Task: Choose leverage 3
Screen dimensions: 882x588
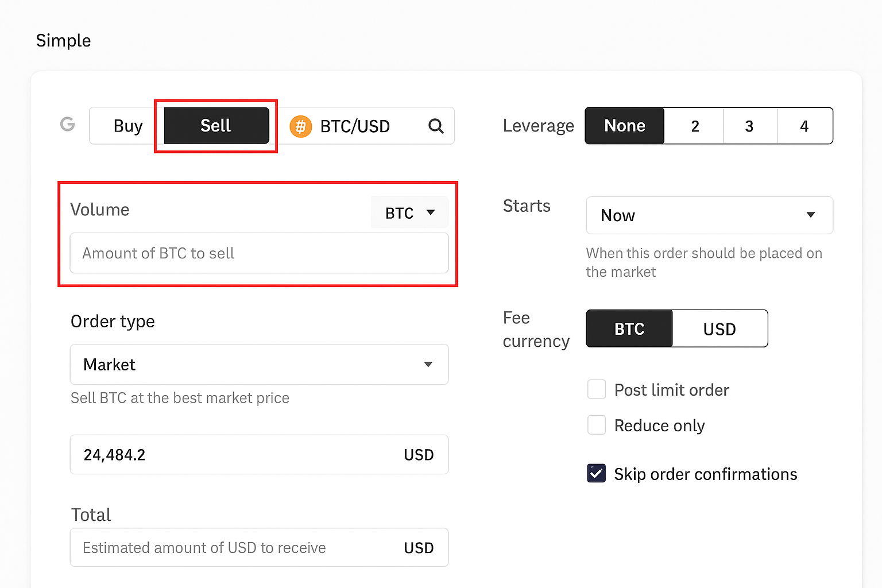Action: coord(749,126)
